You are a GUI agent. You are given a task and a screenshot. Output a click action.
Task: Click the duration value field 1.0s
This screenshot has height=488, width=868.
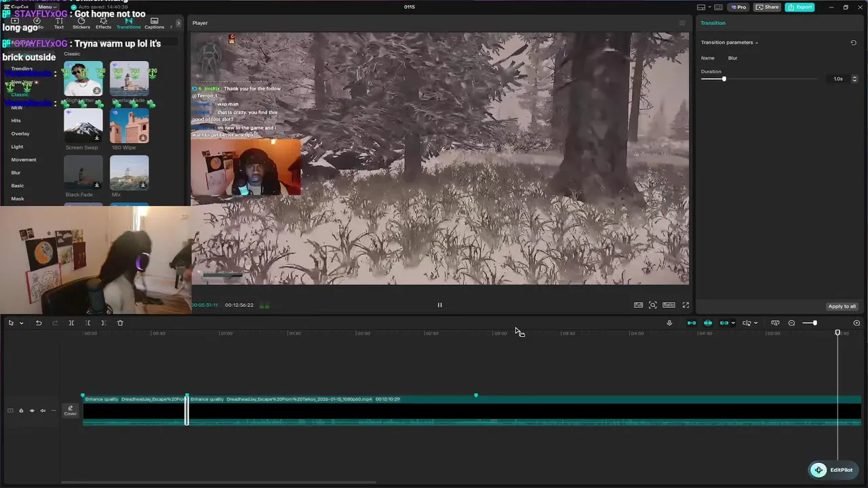(838, 79)
